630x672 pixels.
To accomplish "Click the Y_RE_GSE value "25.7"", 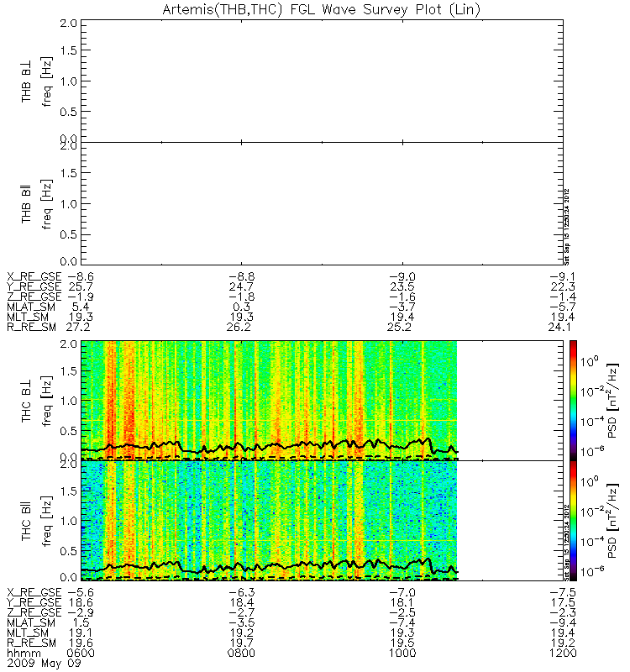I will (81, 286).
